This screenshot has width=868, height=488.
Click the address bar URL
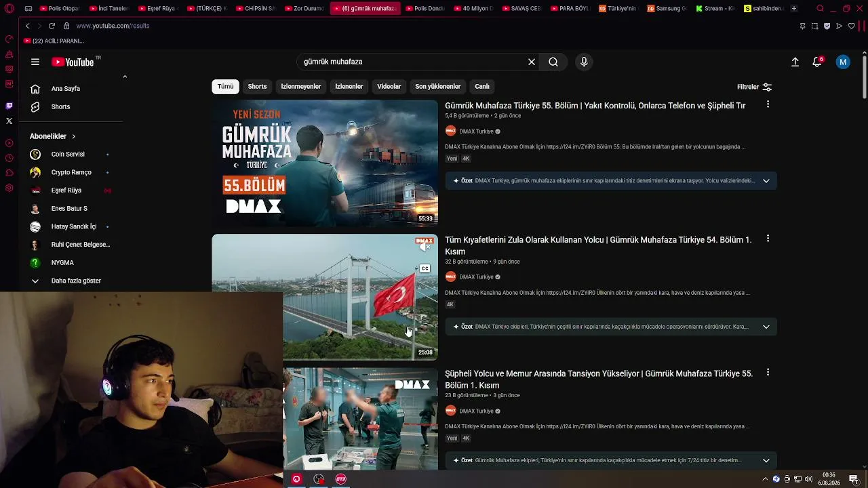point(113,26)
